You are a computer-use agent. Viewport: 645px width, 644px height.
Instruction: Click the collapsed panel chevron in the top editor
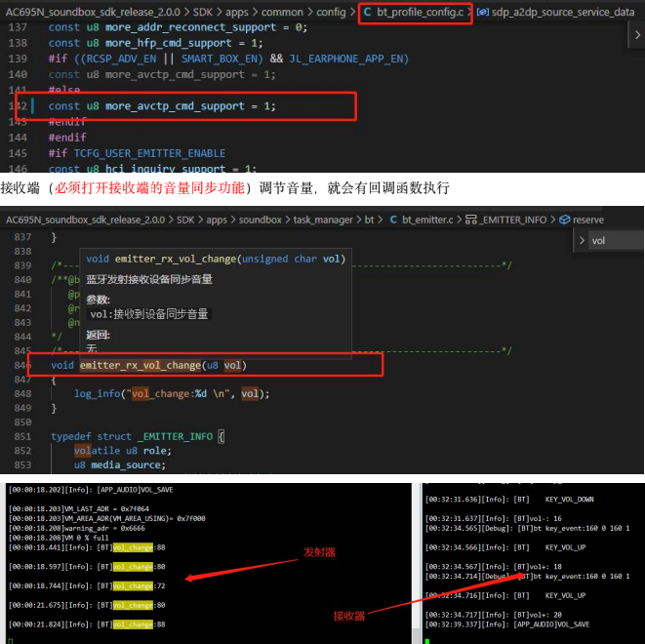pos(637,35)
